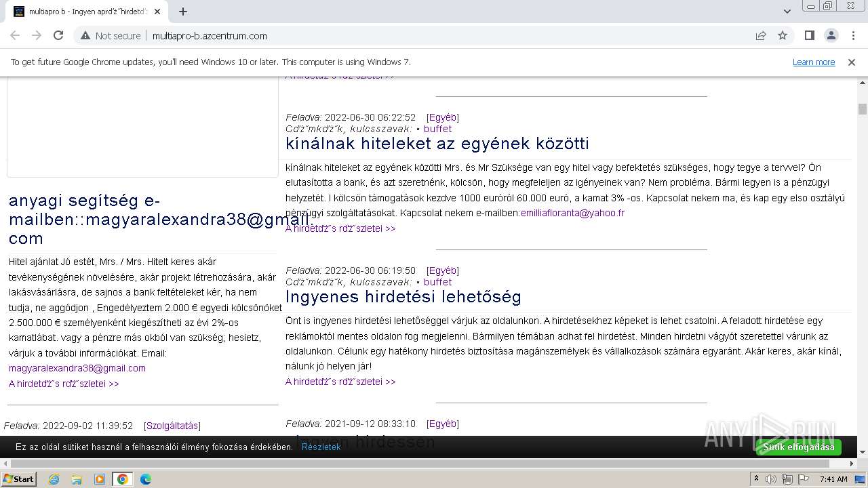Show hidden system tray icons arrow
The image size is (868, 488).
pyautogui.click(x=756, y=479)
